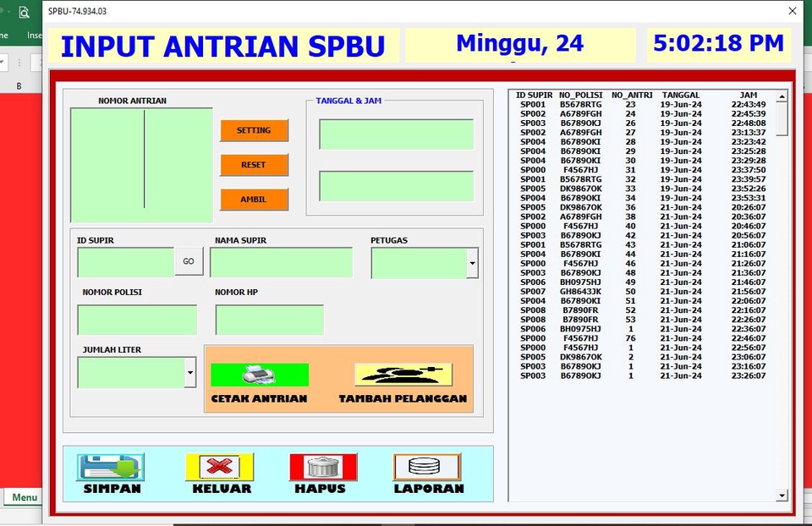The height and width of the screenshot is (526, 812).
Task: Select the Menu sheet tab
Action: [x=24, y=497]
